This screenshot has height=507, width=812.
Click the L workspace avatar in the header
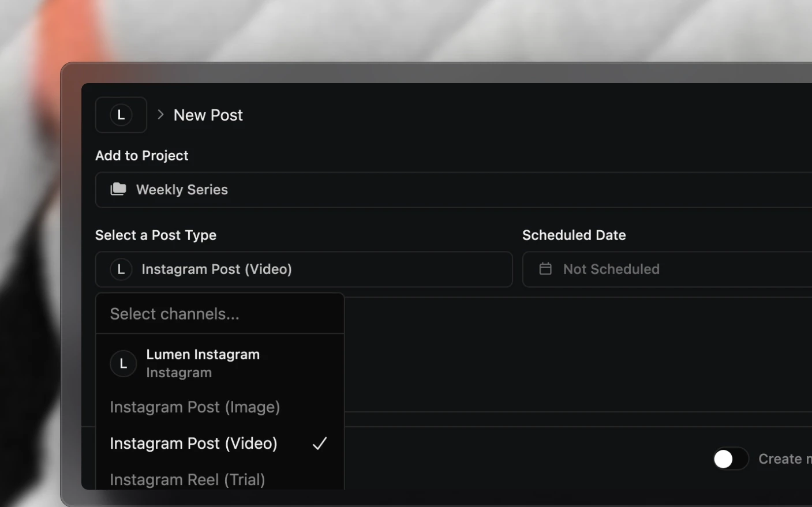pyautogui.click(x=121, y=115)
